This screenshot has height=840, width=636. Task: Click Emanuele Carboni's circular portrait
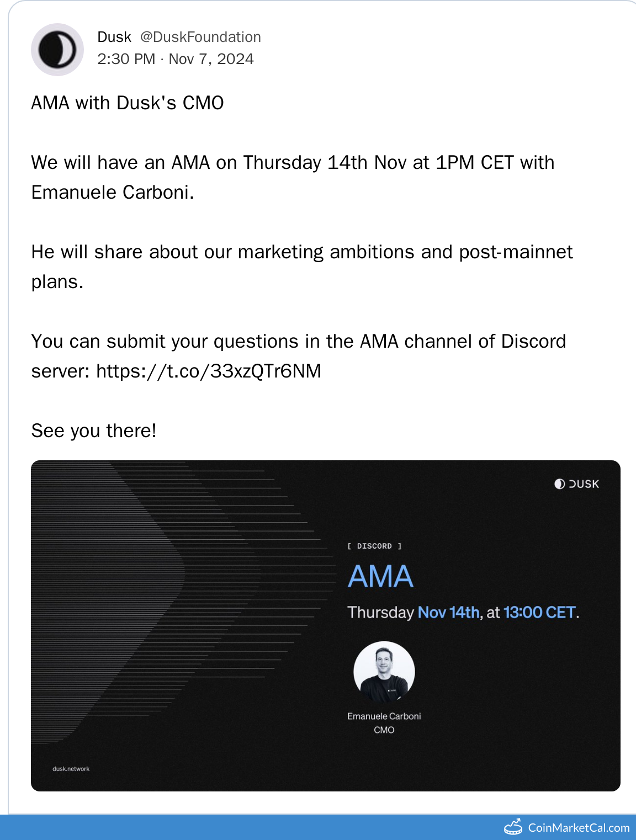click(x=384, y=672)
